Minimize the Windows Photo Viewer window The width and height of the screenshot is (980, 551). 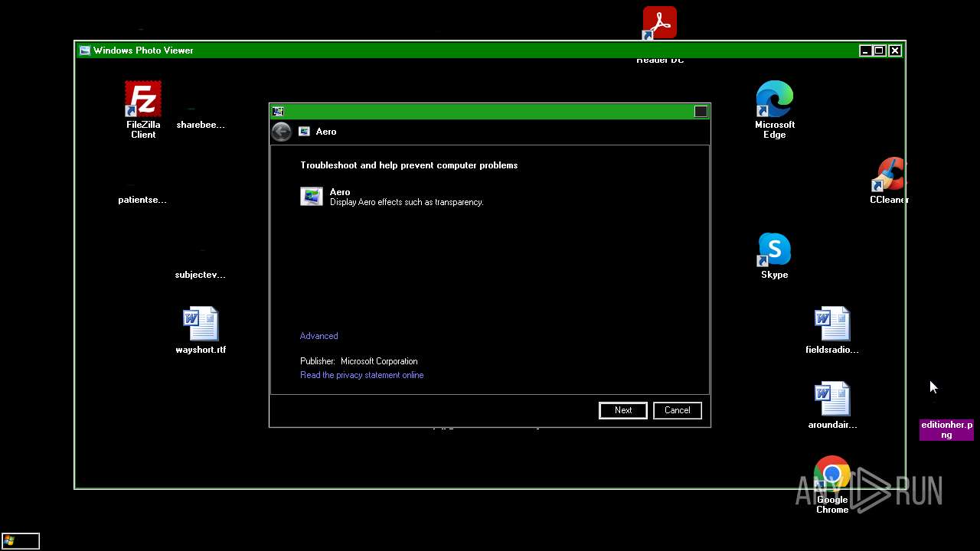[865, 51]
